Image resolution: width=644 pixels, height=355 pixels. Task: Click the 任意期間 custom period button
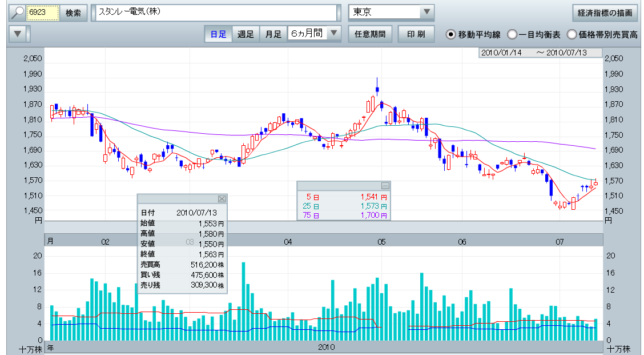370,34
